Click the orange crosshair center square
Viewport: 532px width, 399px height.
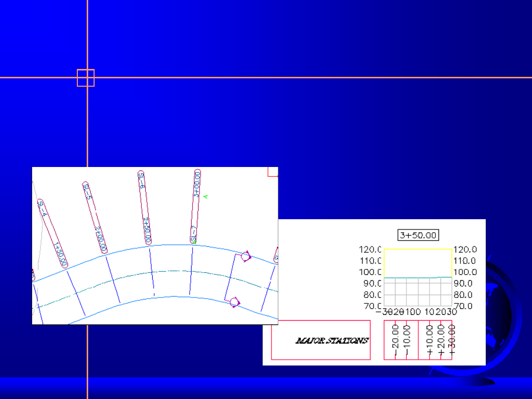click(x=86, y=78)
